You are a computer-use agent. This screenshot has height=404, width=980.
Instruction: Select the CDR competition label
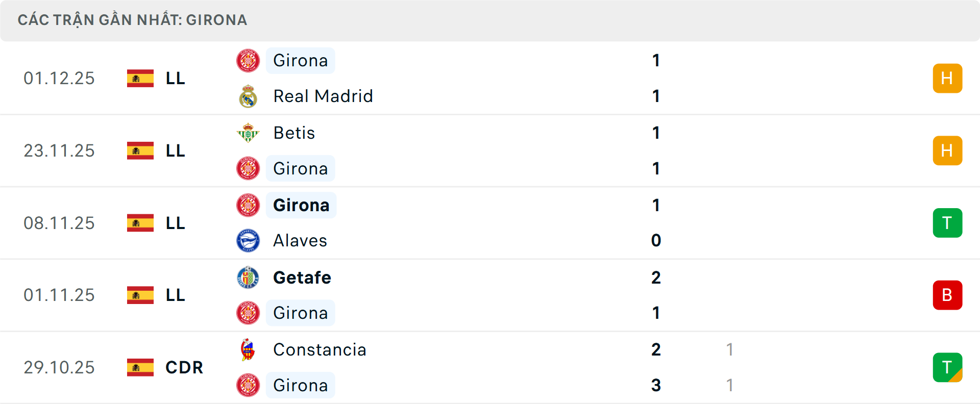[183, 367]
